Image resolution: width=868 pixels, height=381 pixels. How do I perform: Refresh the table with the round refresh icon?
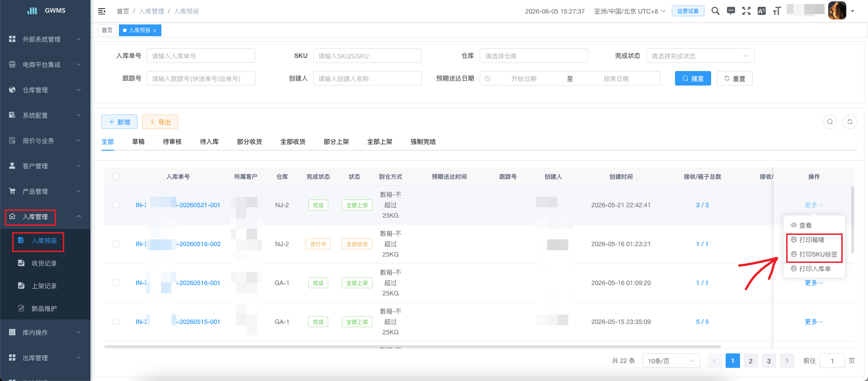(x=850, y=122)
